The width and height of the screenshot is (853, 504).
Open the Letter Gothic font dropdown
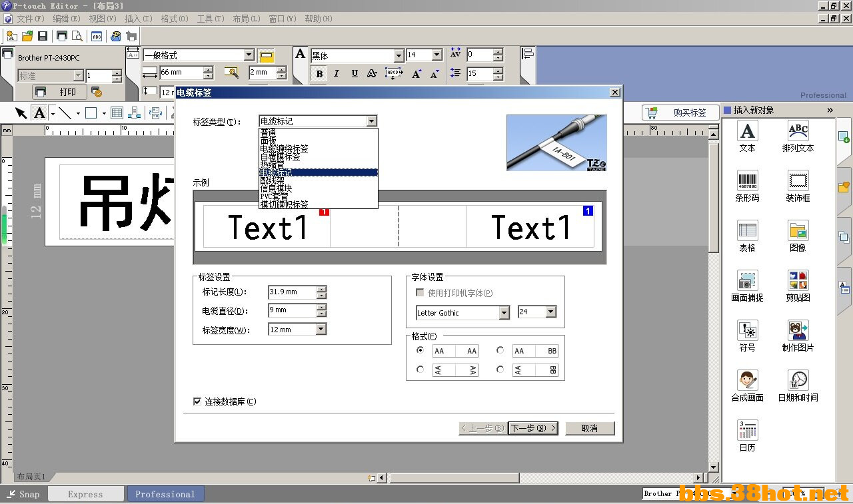(504, 312)
